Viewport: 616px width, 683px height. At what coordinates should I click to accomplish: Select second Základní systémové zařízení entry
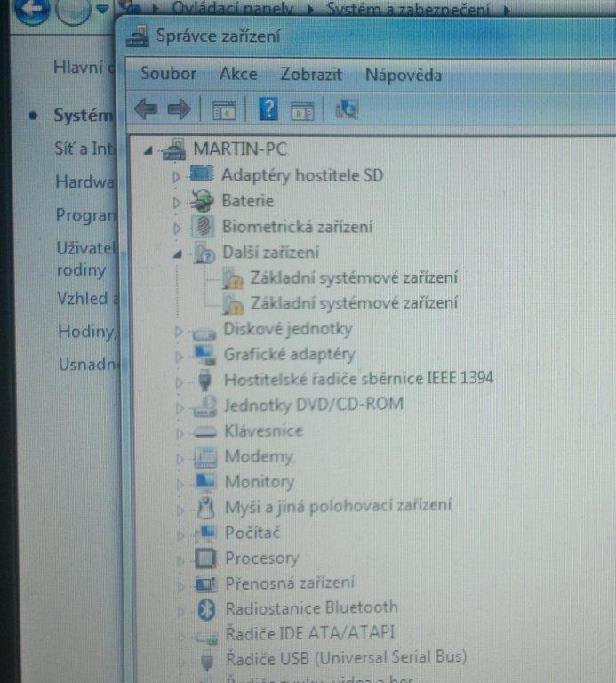[354, 303]
